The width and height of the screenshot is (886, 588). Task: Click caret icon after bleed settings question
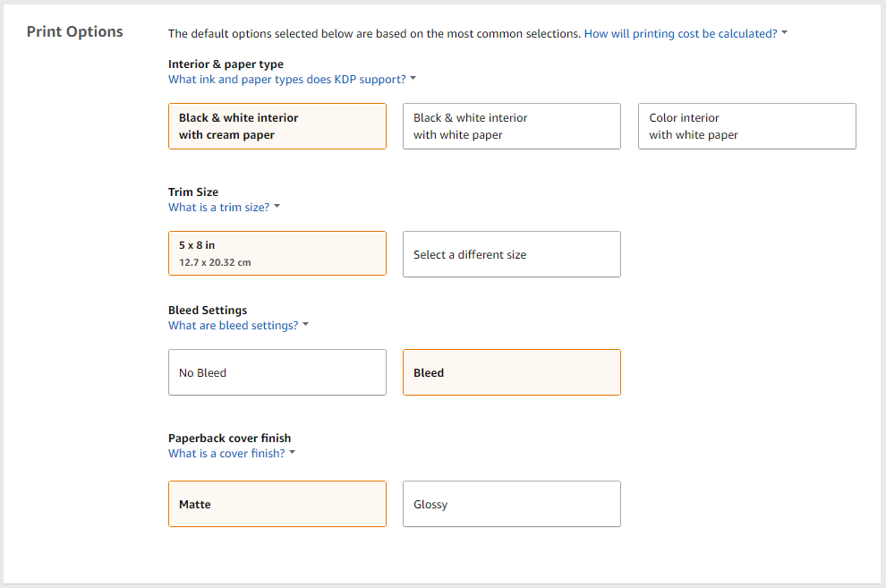tap(306, 324)
